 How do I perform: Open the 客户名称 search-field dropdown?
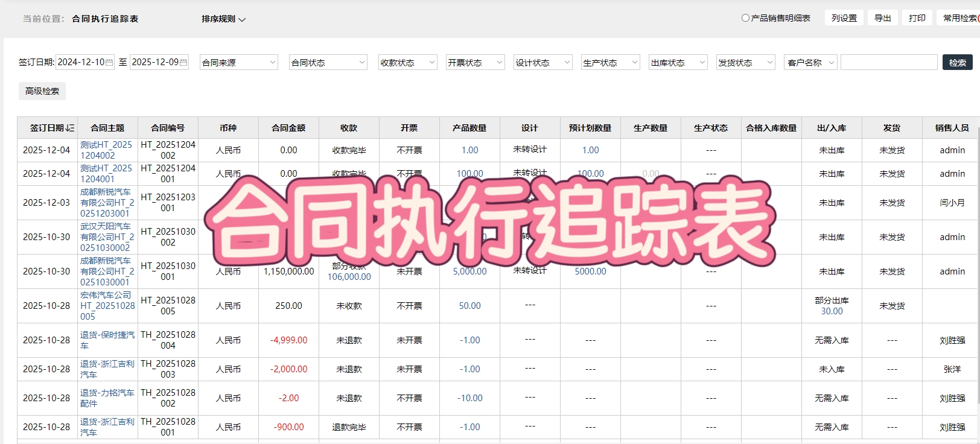click(810, 62)
